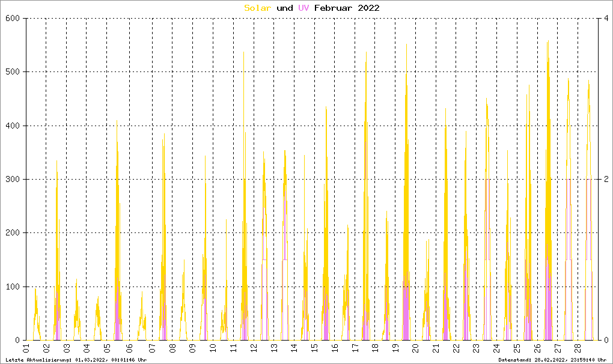Image resolution: width=613 pixels, height=364 pixels.
Task: Click the 600 label on the left axis
Action: (x=13, y=19)
